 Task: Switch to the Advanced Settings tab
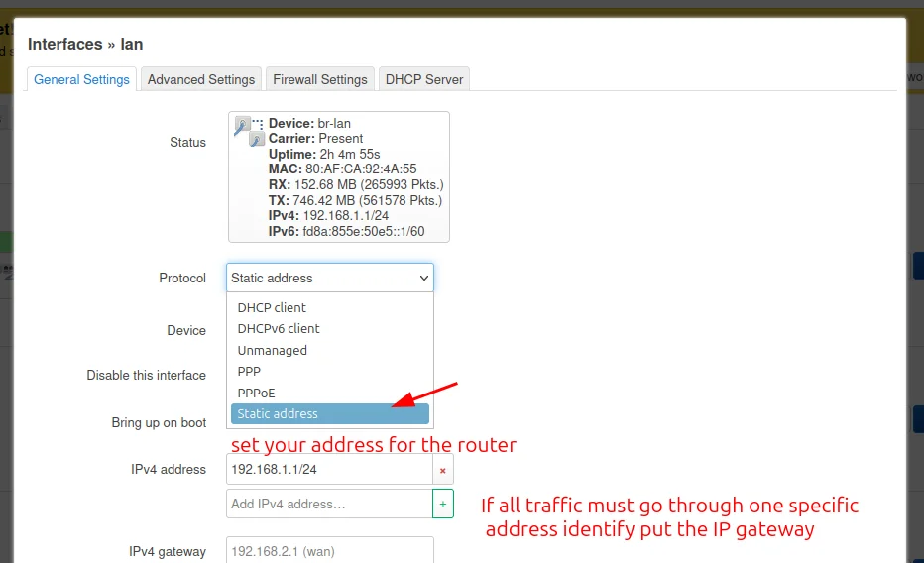201,79
